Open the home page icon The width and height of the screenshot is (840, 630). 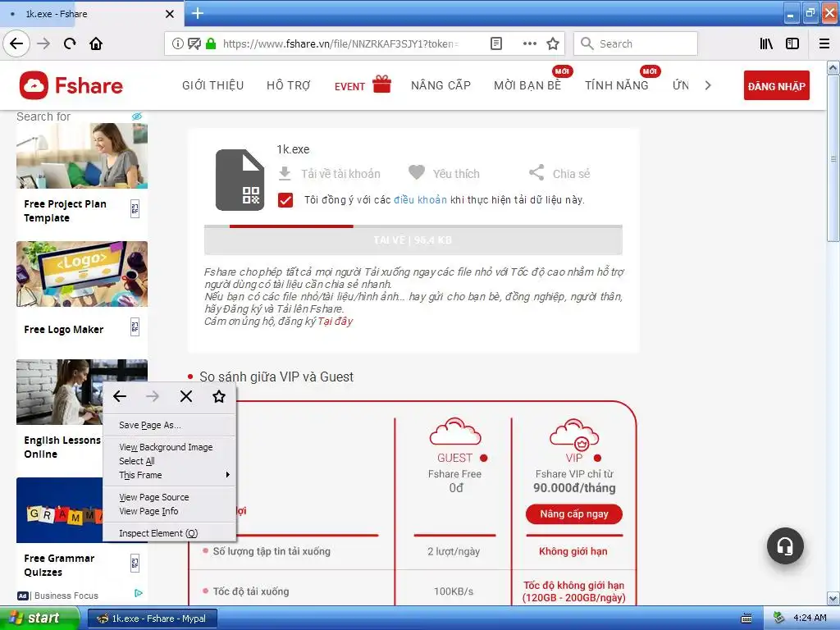[x=96, y=43]
